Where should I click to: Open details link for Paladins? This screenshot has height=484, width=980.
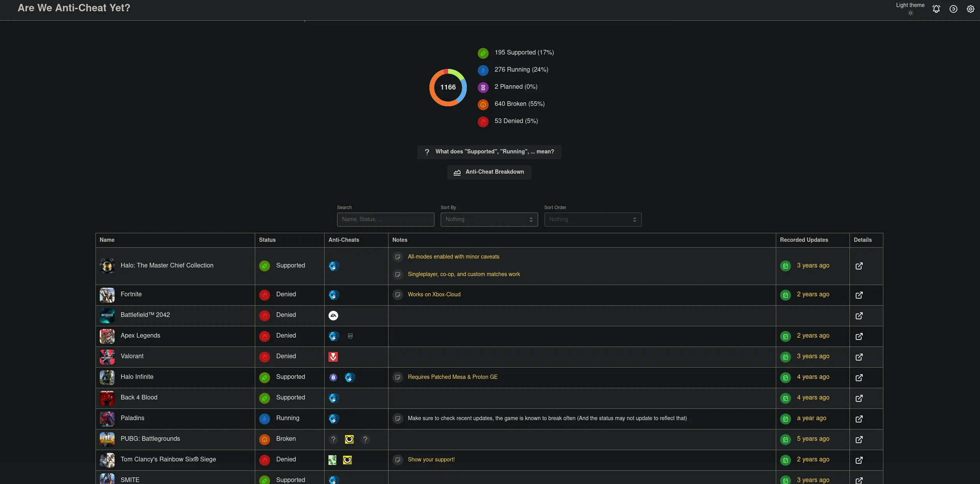coord(859,419)
